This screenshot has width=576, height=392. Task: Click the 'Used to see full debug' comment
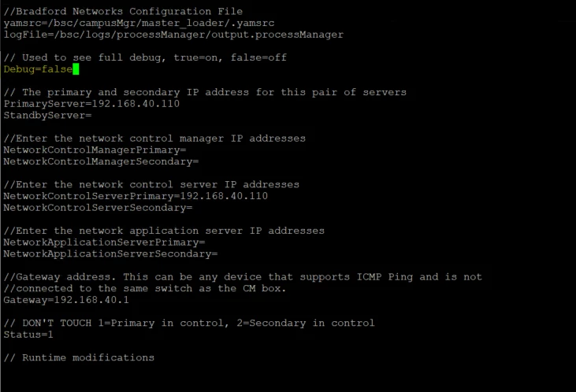pos(145,57)
